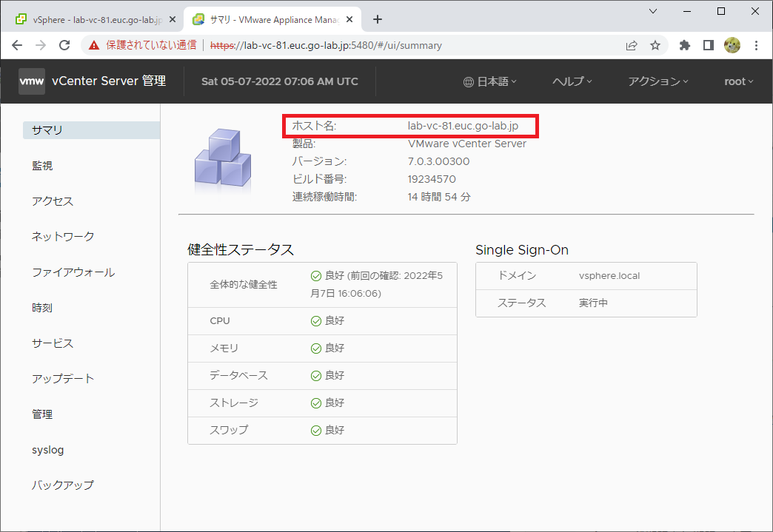Click the green check in スワップ row

coord(316,431)
